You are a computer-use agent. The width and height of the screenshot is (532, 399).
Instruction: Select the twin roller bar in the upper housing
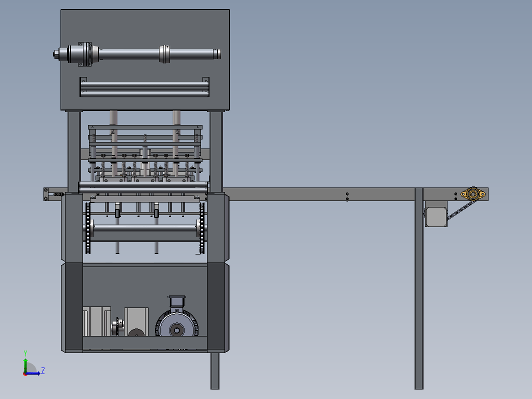pos(144,87)
